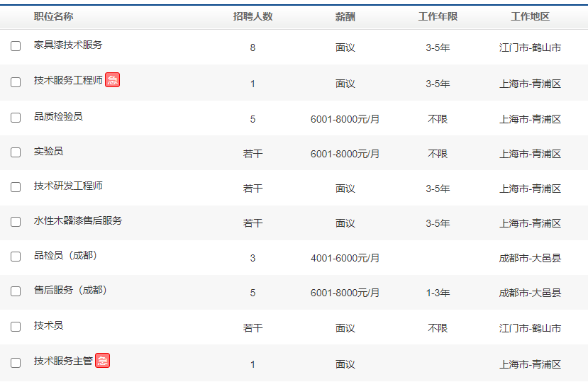
Task: Select the 技术员 row checkbox
Action: pyautogui.click(x=16, y=327)
